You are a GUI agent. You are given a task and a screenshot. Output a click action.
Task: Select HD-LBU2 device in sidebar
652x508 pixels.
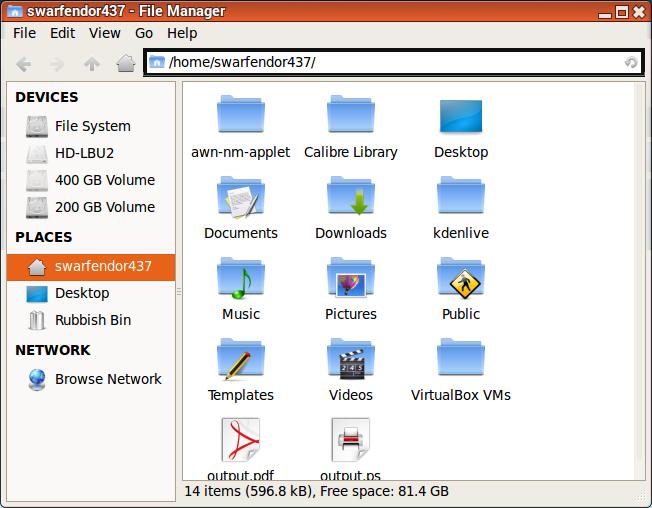click(x=84, y=153)
